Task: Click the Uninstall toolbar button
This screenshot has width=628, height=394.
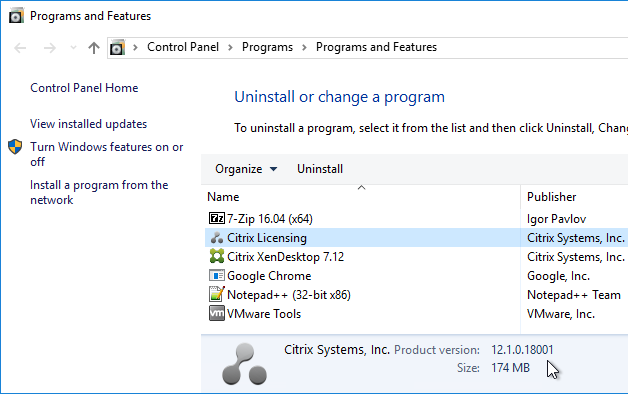Action: point(320,169)
